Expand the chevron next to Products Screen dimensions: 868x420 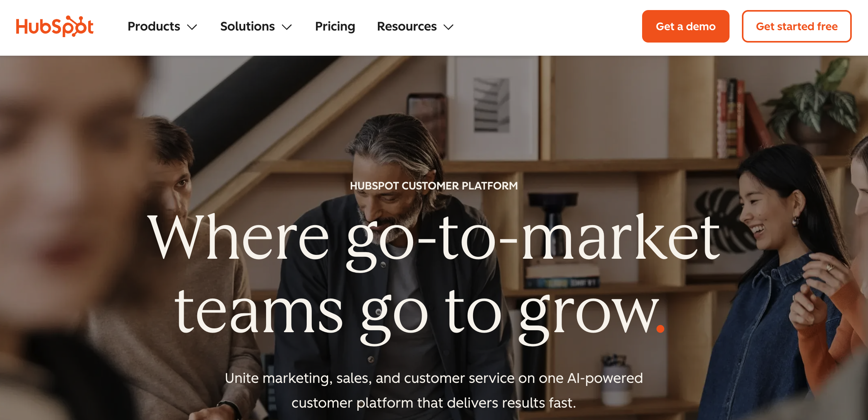(x=192, y=27)
